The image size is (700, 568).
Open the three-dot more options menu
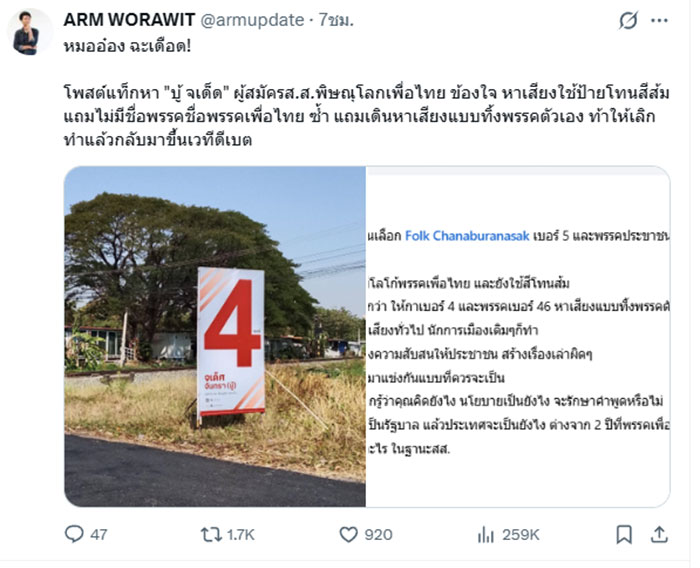pos(659,21)
